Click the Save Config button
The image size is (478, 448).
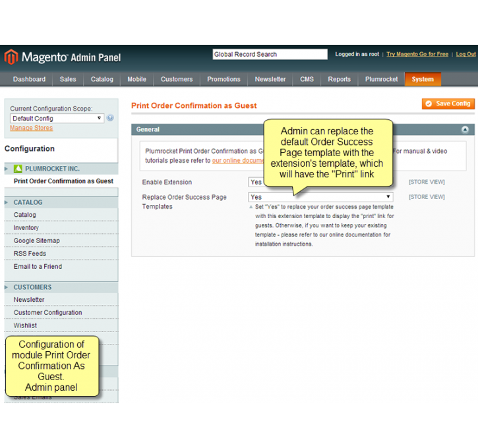point(448,104)
